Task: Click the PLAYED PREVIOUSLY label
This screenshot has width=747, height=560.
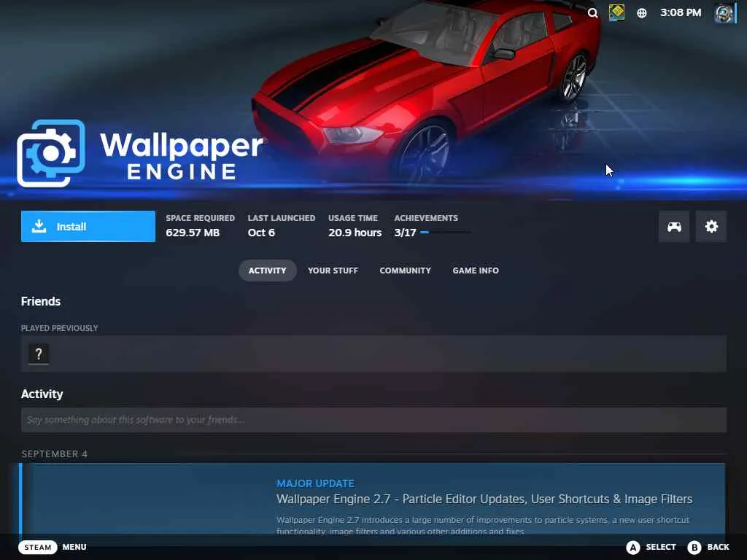Action: (x=60, y=328)
